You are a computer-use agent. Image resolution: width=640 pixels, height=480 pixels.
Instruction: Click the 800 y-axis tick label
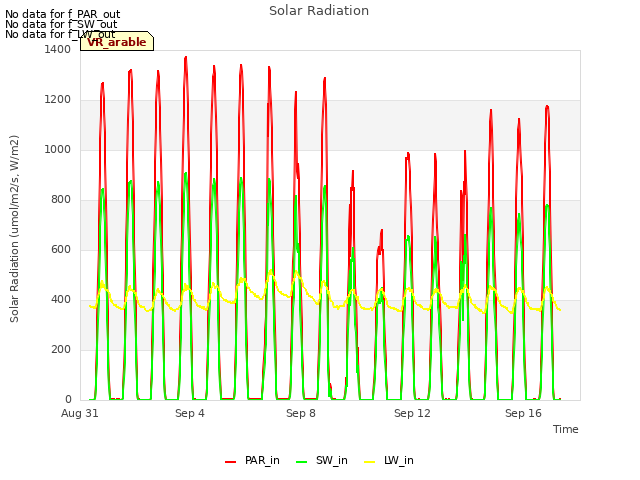coord(61,200)
